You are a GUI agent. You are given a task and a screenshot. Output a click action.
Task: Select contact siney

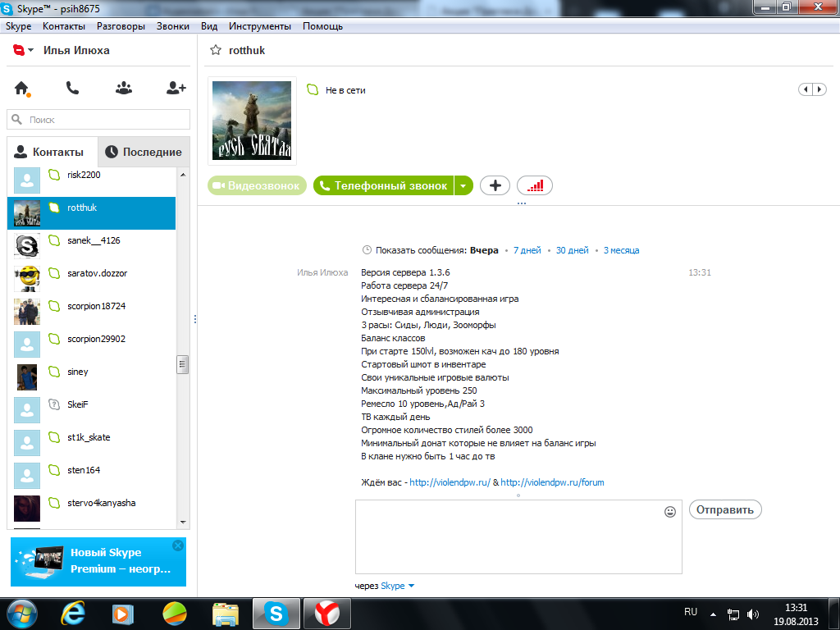point(92,377)
